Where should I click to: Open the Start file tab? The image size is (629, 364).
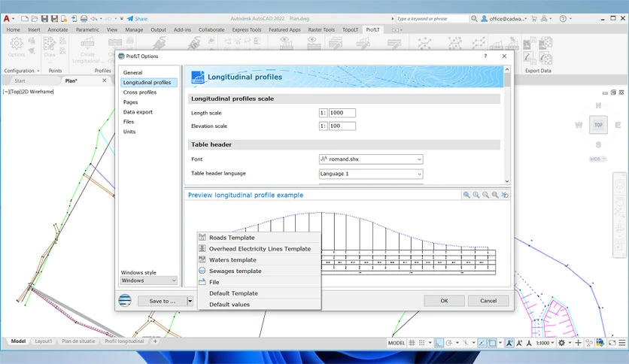click(x=20, y=81)
